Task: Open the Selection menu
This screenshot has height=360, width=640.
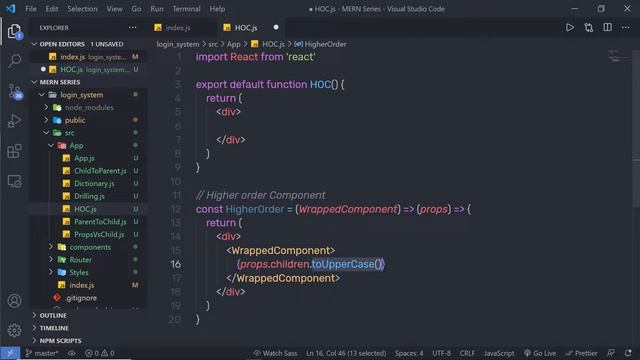Action: tap(82, 9)
